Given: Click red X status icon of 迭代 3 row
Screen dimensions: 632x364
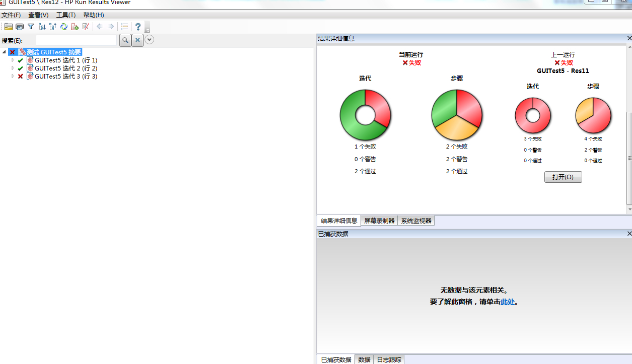Looking at the screenshot, I should 20,77.
